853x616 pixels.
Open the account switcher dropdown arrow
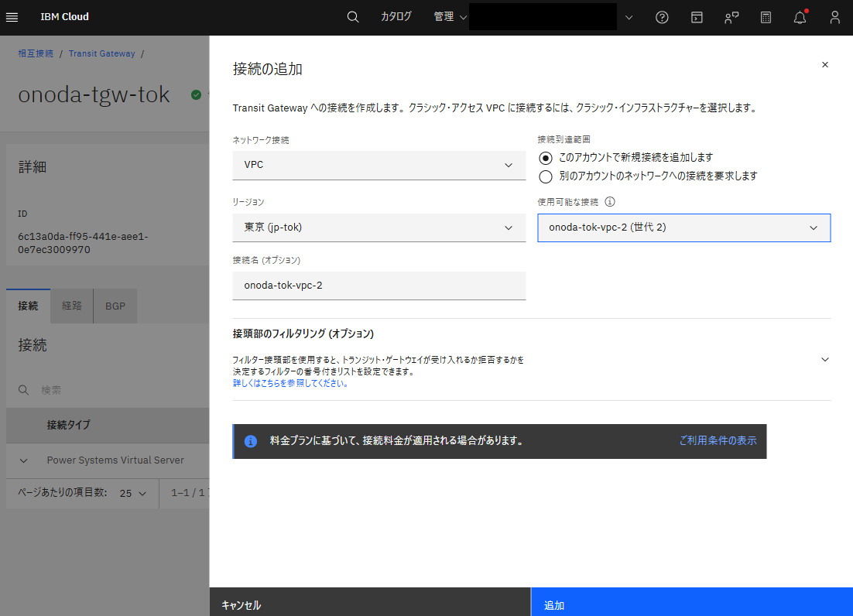pyautogui.click(x=629, y=17)
